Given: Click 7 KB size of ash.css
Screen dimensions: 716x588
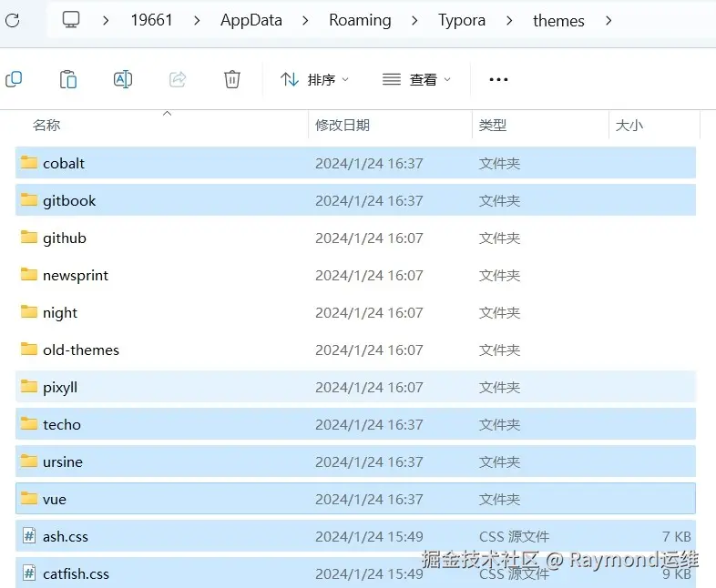Looking at the screenshot, I should [677, 536].
